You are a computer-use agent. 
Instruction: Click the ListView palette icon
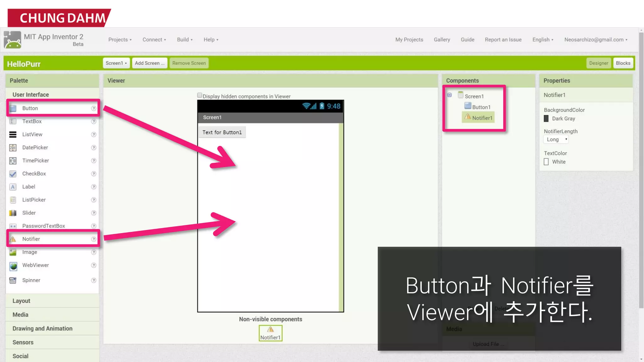click(13, 134)
